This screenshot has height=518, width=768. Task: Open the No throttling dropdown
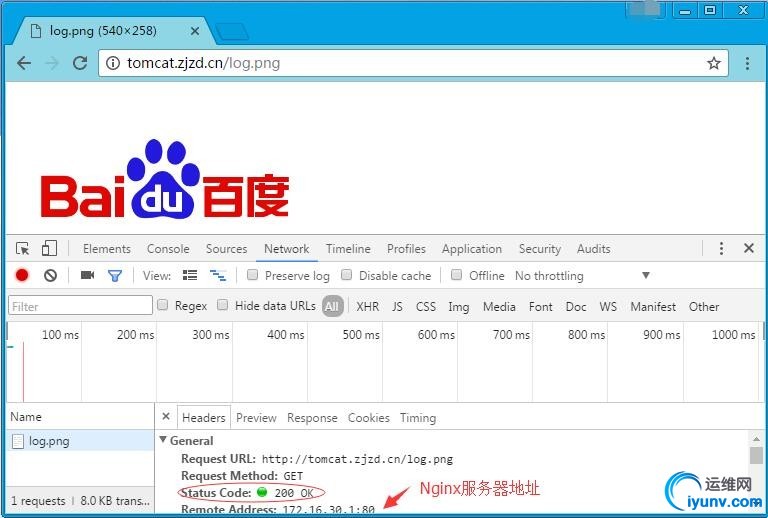[582, 276]
